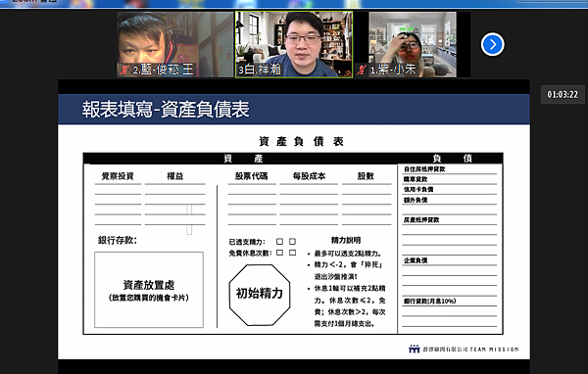This screenshot has width=588, height=374.
Task: Click text 退出沙盤推演!
Action: coord(335,276)
